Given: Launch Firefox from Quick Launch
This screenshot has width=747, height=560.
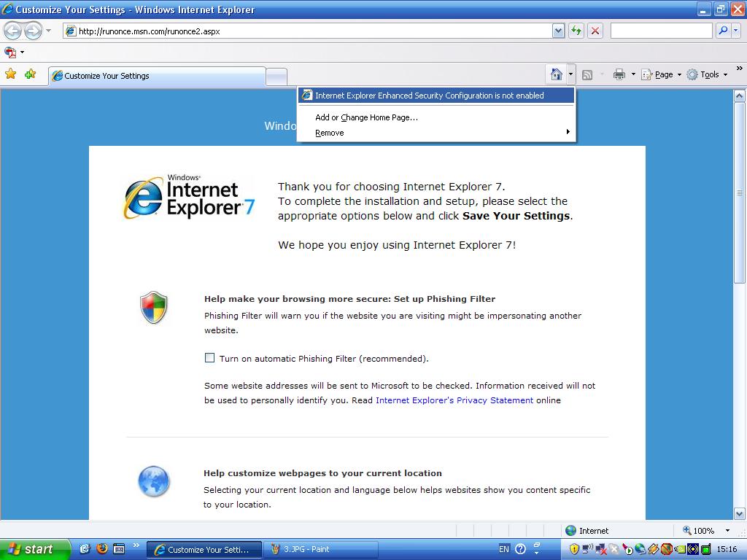Looking at the screenshot, I should click(x=102, y=549).
